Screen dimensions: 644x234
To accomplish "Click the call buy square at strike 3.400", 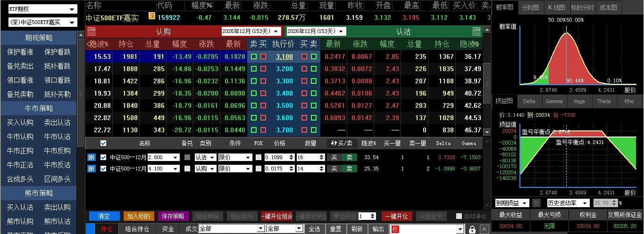I will click(263, 93).
